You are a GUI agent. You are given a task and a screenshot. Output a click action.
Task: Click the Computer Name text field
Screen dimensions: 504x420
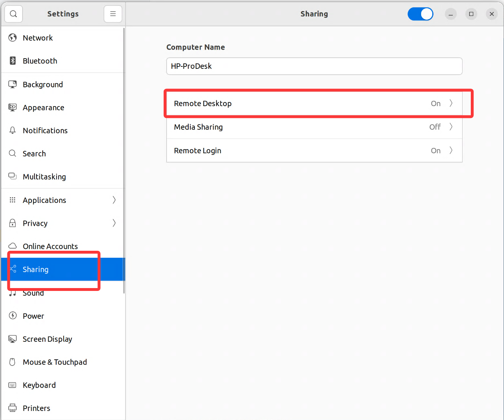click(314, 66)
